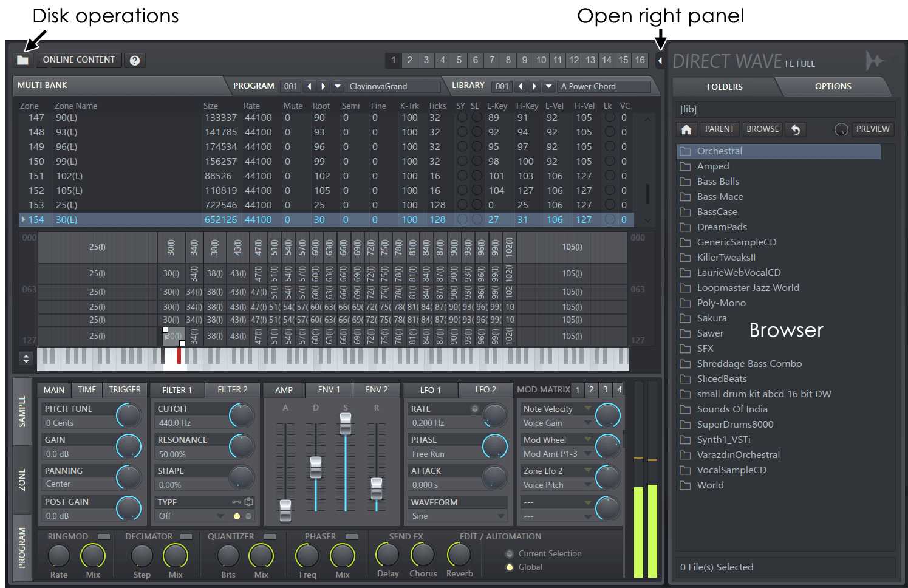
Task: Open Voice Pitch destination dropdown
Action: click(x=588, y=485)
